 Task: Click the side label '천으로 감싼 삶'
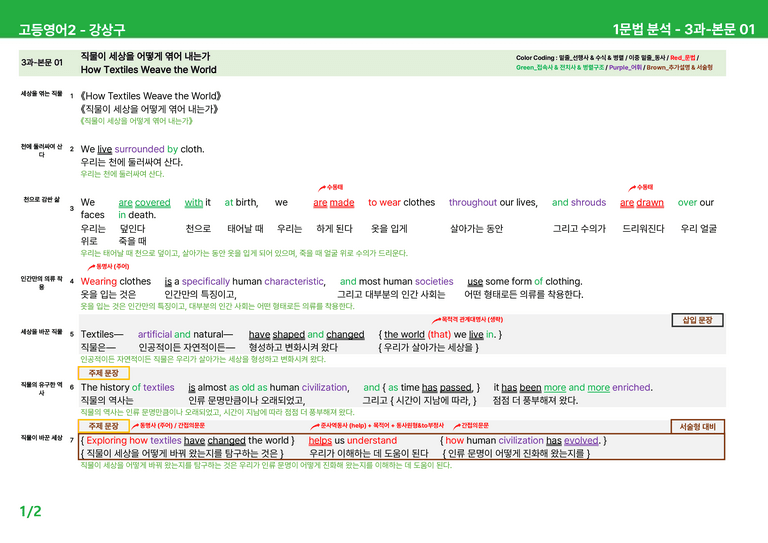tap(42, 199)
